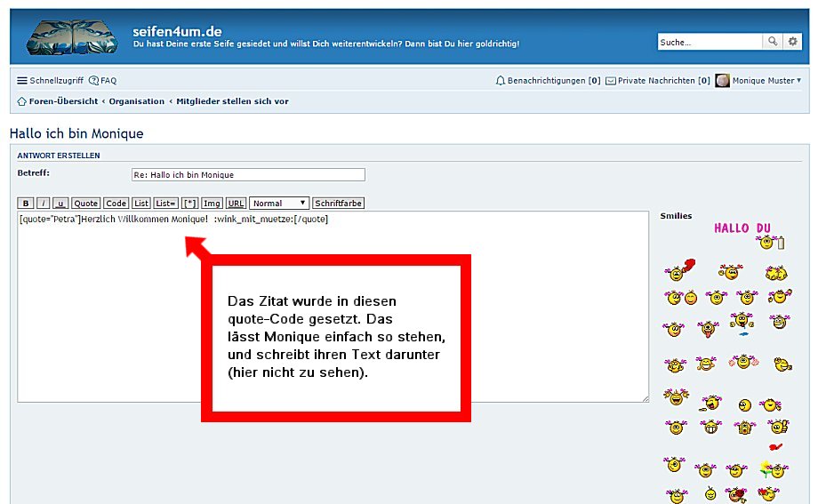The image size is (818, 504).
Task: Insert the smiley hugging a red heart
Action: tap(769, 493)
